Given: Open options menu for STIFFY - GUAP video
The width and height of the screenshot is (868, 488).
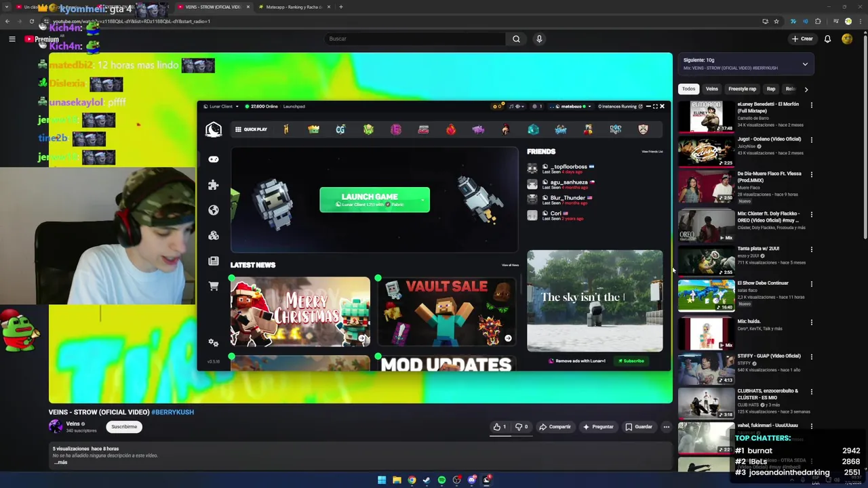Looking at the screenshot, I should [x=811, y=357].
